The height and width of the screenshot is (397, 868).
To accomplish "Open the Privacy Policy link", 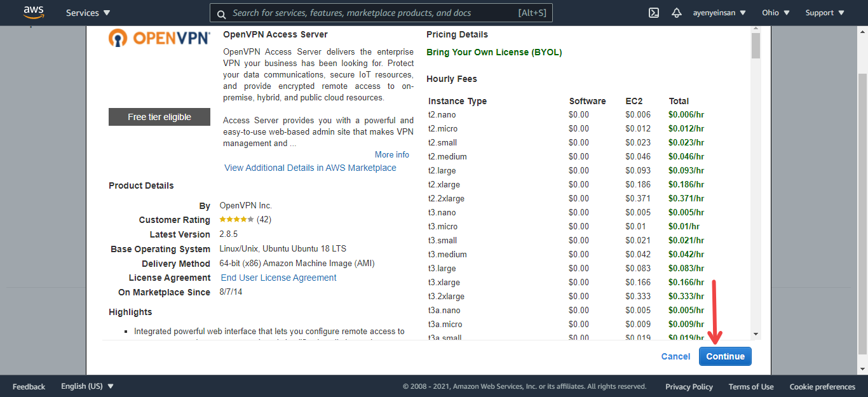I will (689, 386).
